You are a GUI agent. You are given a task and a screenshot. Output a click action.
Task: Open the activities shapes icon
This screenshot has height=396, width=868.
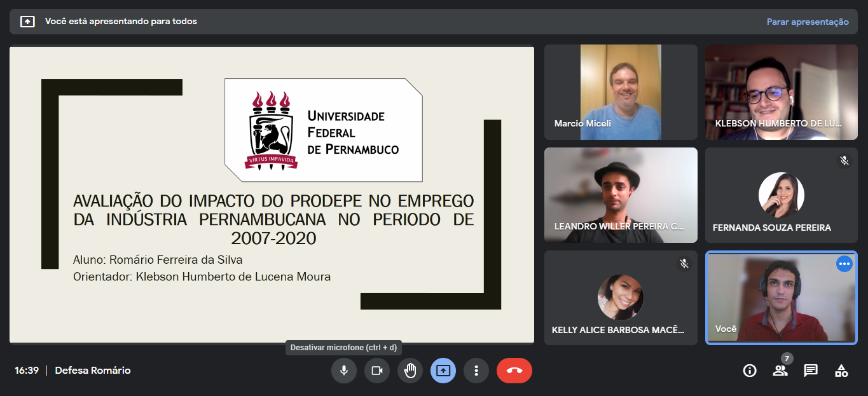click(841, 371)
